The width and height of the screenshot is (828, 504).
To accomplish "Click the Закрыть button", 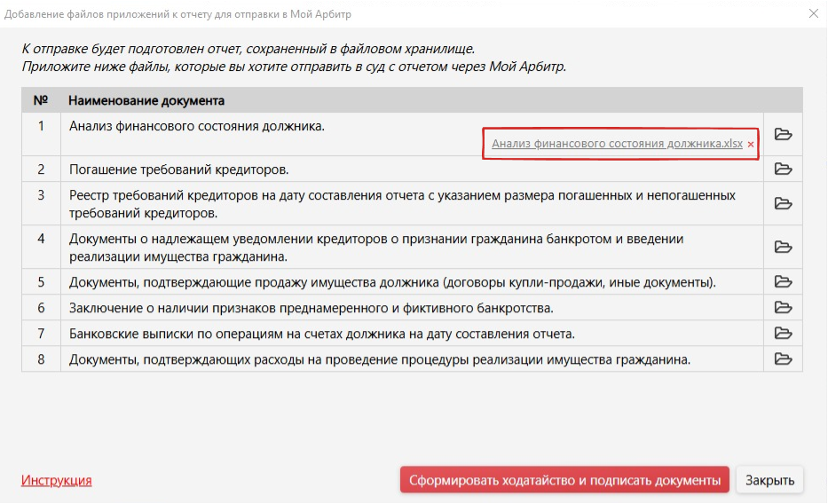I will (769, 480).
